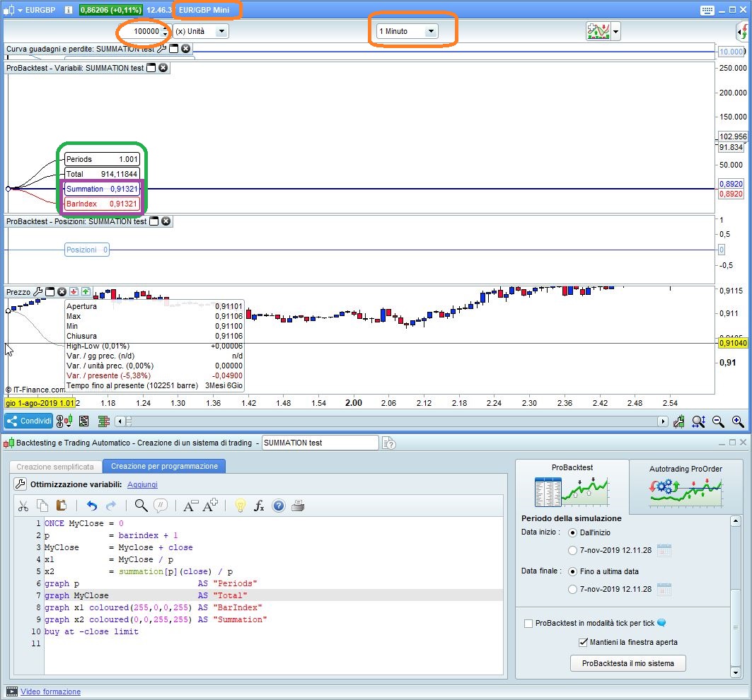Select the Fino a ultima data radio button
752x700 pixels.
tap(572, 571)
